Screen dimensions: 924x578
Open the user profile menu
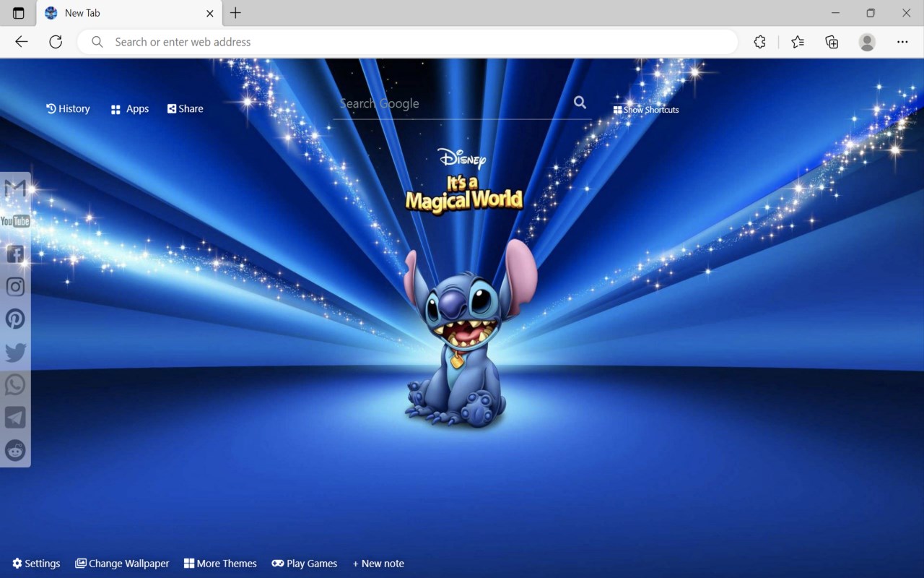point(867,42)
